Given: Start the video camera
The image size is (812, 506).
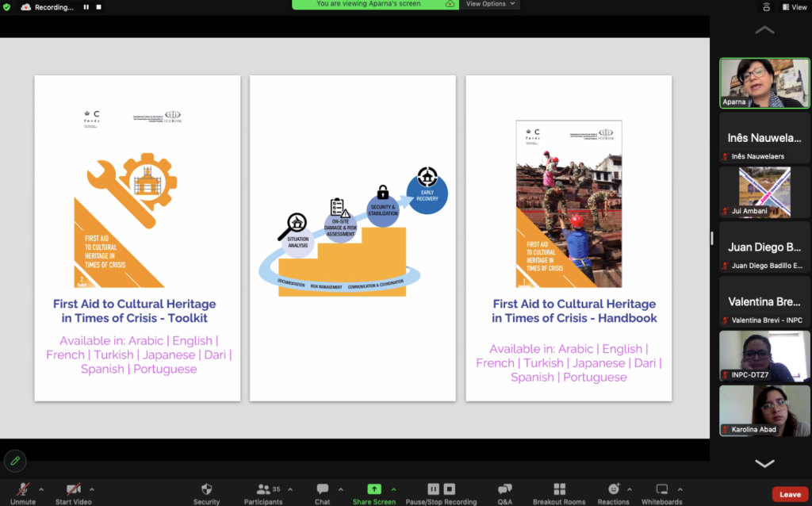Looking at the screenshot, I should 74,489.
